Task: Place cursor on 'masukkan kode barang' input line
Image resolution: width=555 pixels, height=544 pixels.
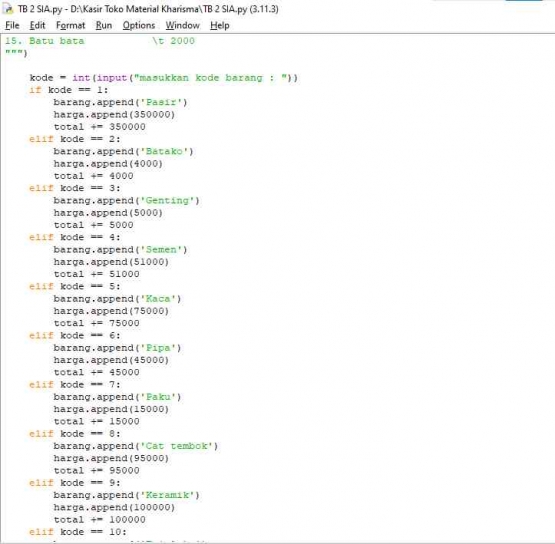Action: [x=164, y=78]
